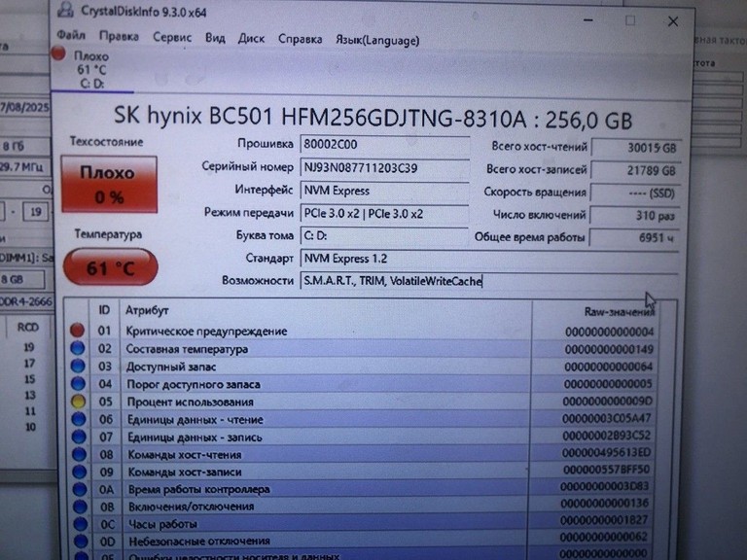The width and height of the screenshot is (747, 560).
Task: Click the raw value 0000000000004
Action: 609,332
